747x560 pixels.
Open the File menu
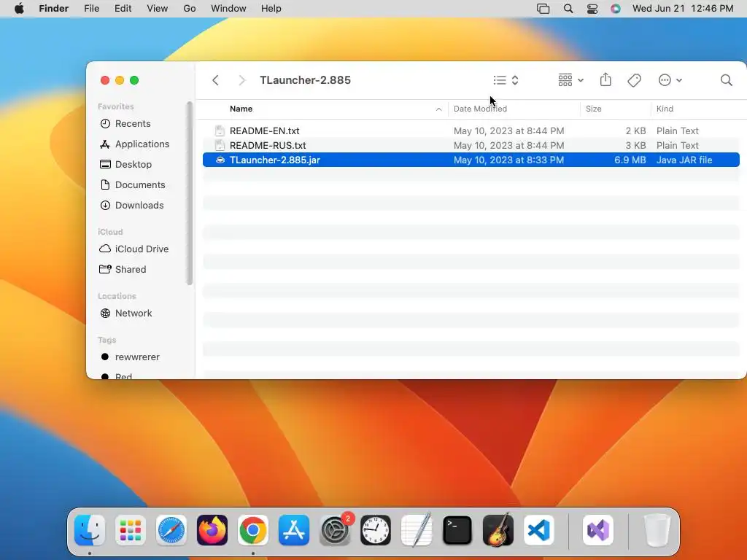[91, 9]
